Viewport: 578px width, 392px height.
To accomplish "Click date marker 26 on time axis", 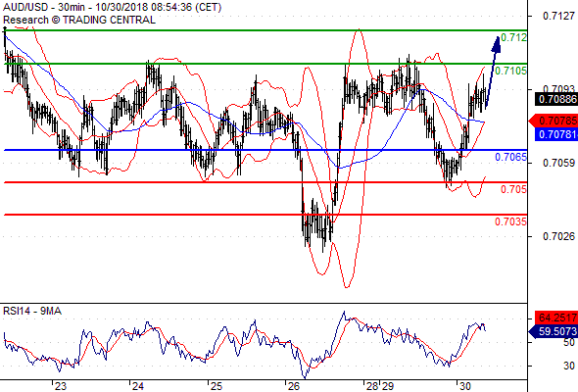I will click(x=293, y=386).
